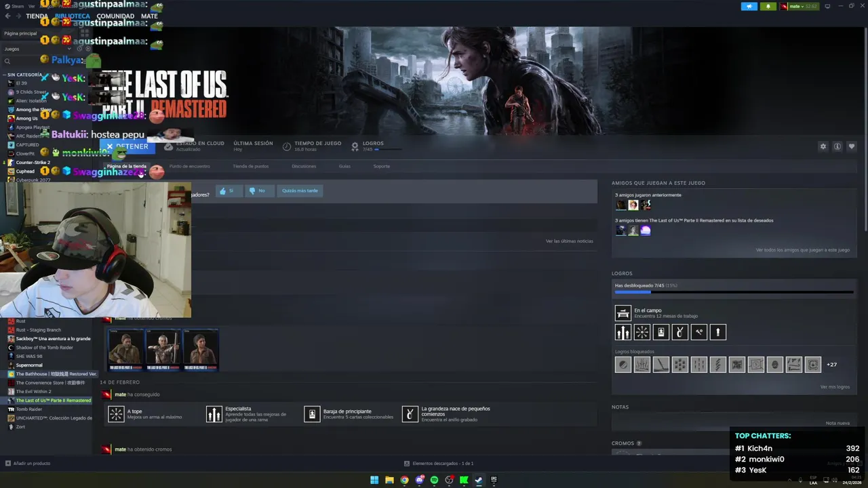Open Guías tab
The image size is (868, 488).
click(x=344, y=166)
